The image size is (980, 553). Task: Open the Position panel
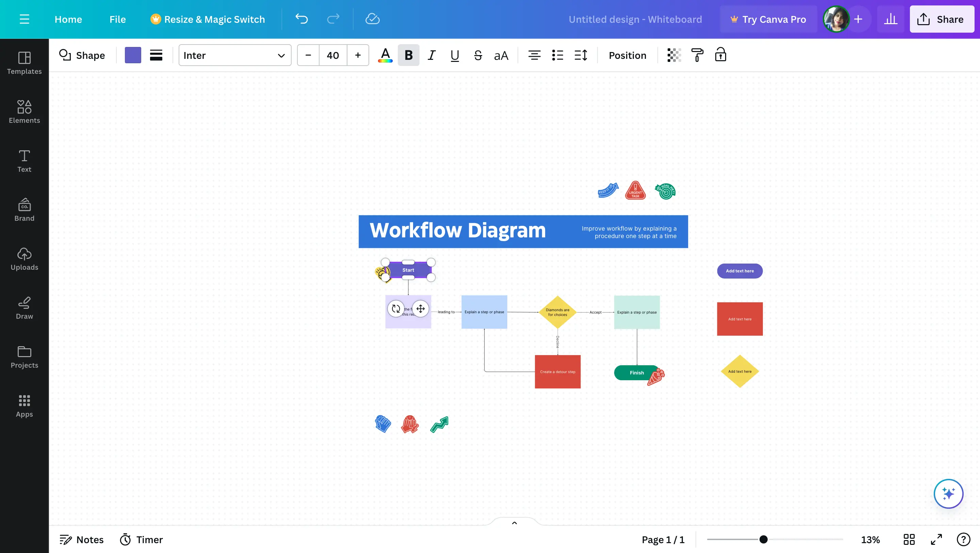pyautogui.click(x=627, y=55)
